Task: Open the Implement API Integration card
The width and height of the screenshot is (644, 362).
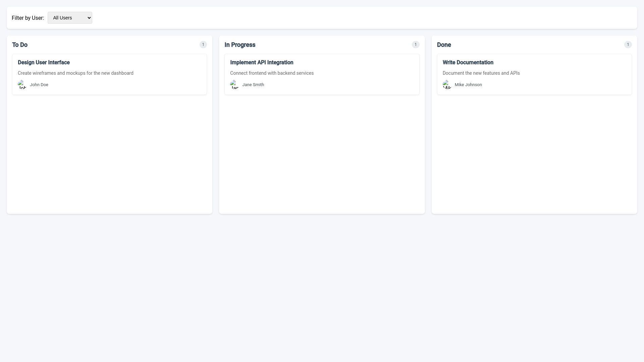Action: coord(322,74)
